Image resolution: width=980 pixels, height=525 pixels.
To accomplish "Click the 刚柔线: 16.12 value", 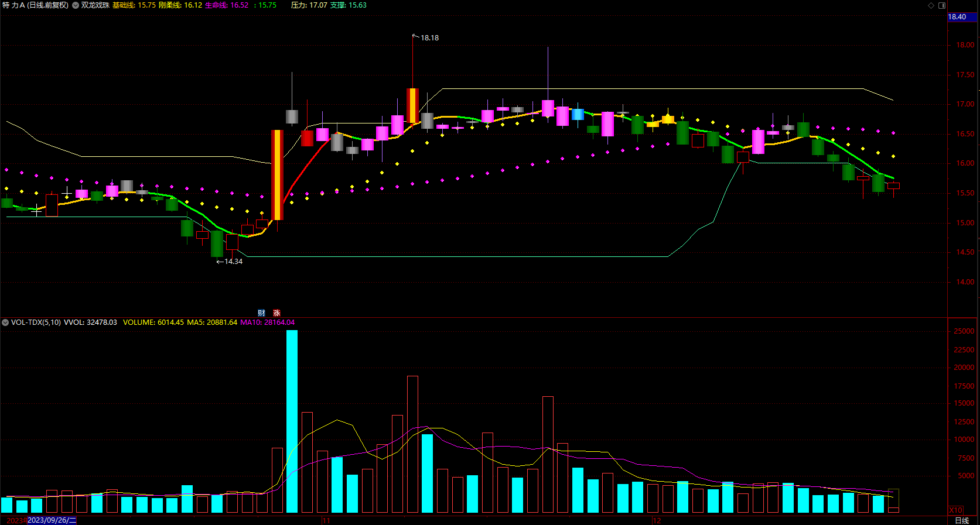I will (180, 5).
